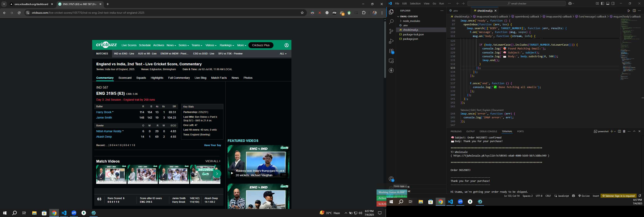Open Customize Layout icon in VS Code title bar
Viewport: 644px width, 217px height.
597,3
